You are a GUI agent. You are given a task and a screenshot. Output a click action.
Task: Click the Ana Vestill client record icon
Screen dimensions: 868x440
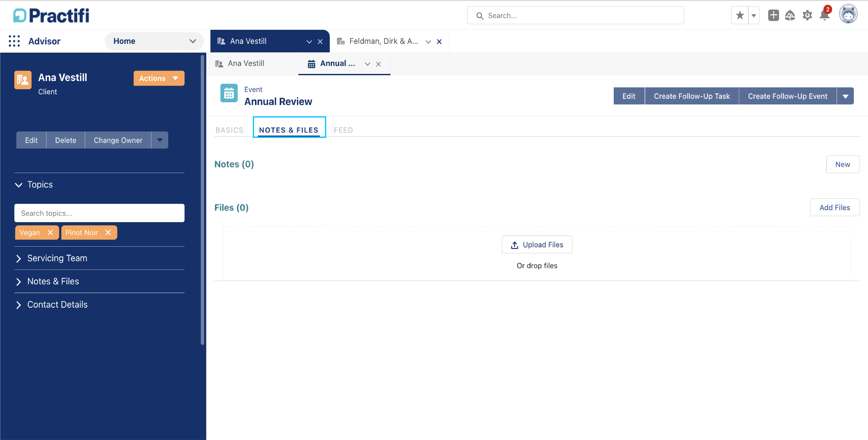click(x=23, y=80)
